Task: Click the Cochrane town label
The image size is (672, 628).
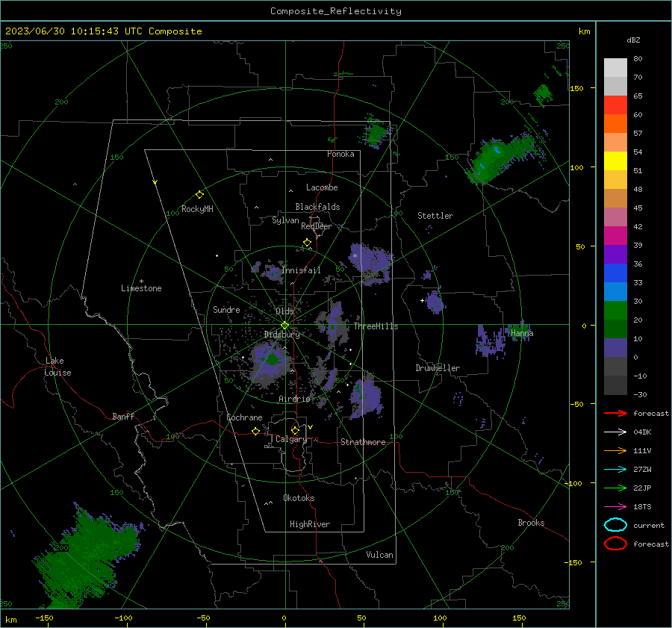Action: coord(244,417)
